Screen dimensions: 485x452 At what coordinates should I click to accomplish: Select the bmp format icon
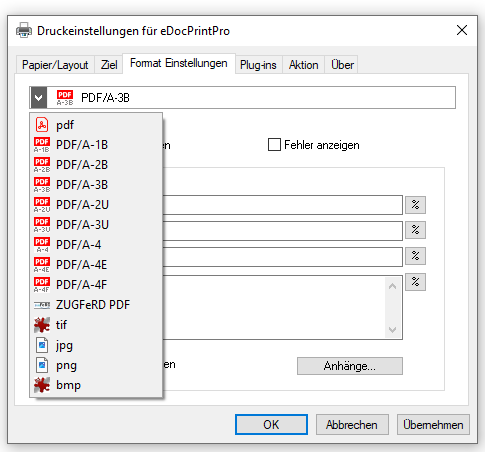click(42, 385)
